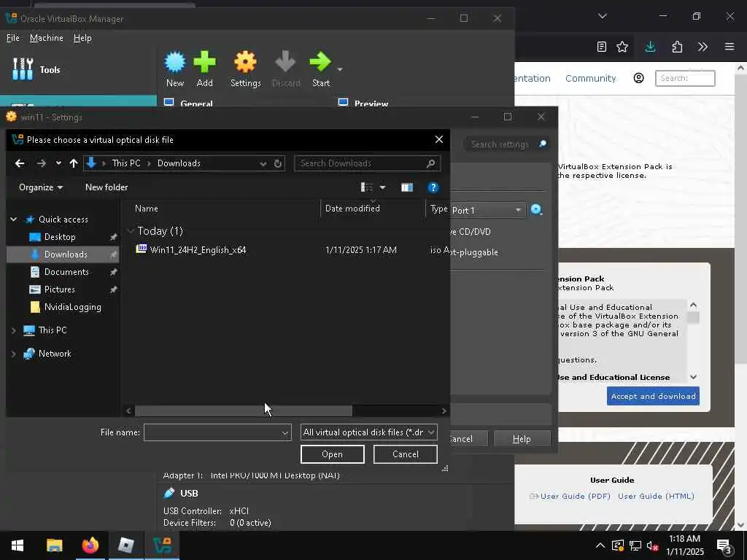Image resolution: width=747 pixels, height=560 pixels.
Task: Open the NvidiaLogging folder
Action: [x=72, y=307]
